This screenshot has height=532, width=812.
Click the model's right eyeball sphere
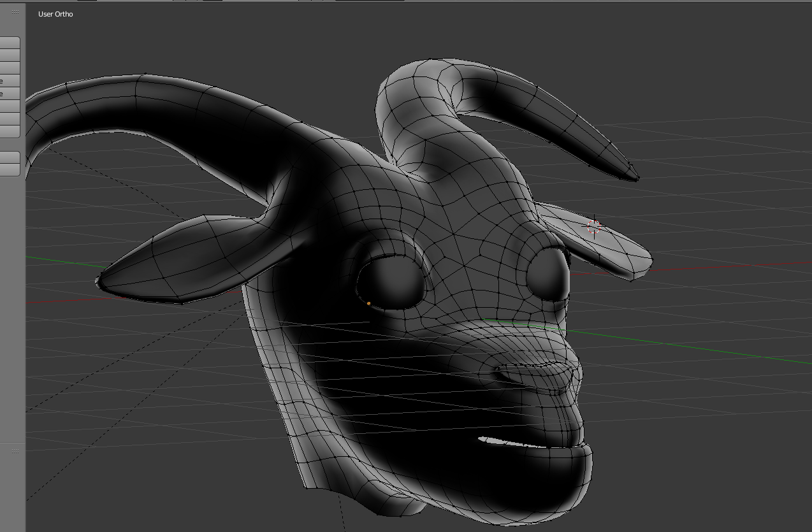point(547,273)
